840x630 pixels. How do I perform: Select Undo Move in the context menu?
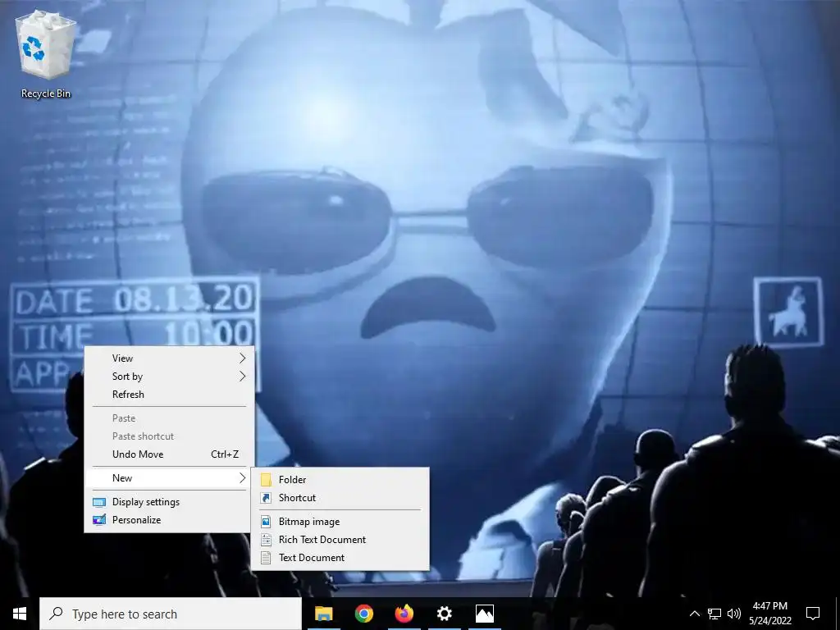[169, 454]
